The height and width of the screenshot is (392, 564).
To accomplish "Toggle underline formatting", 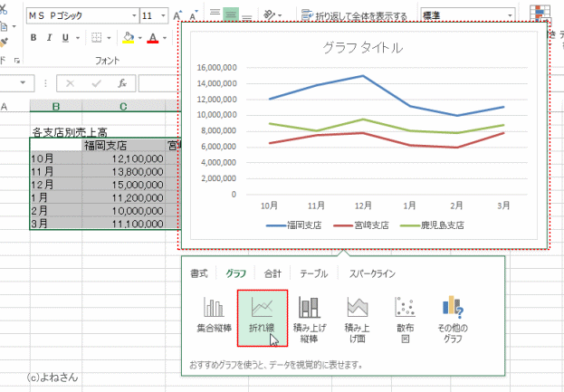I will (69, 38).
